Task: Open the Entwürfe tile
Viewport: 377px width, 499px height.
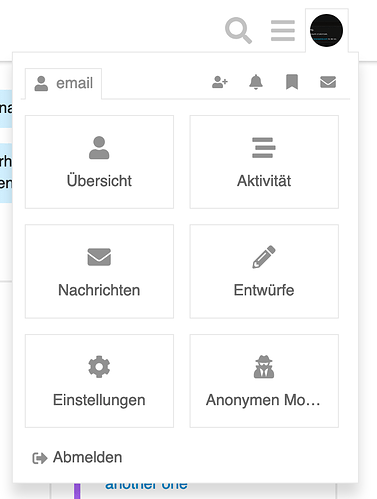Action: 264,271
